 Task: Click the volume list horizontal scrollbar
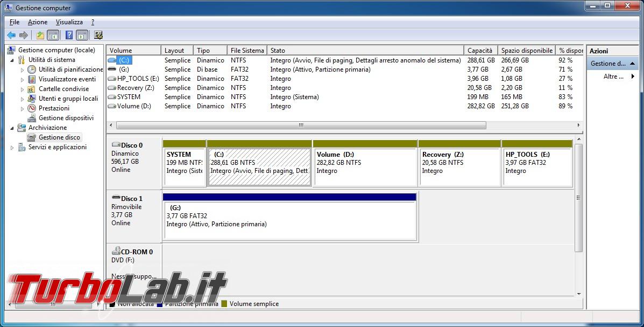[301, 125]
